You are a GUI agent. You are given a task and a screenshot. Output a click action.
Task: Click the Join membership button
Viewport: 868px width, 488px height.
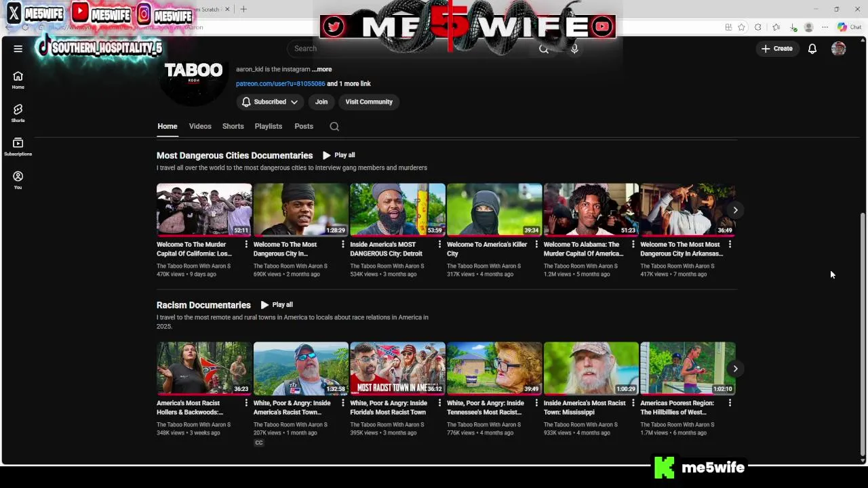pyautogui.click(x=321, y=102)
